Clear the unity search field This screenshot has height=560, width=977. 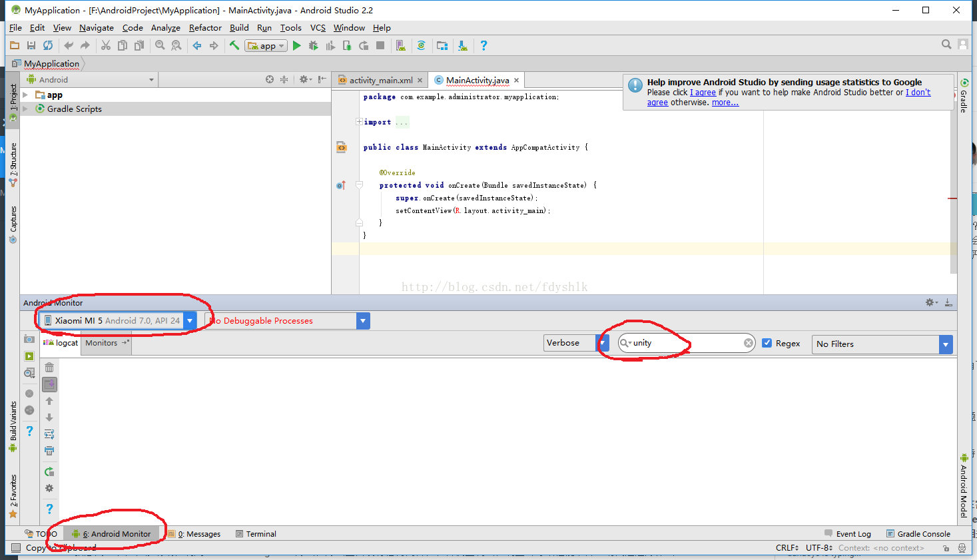click(749, 343)
